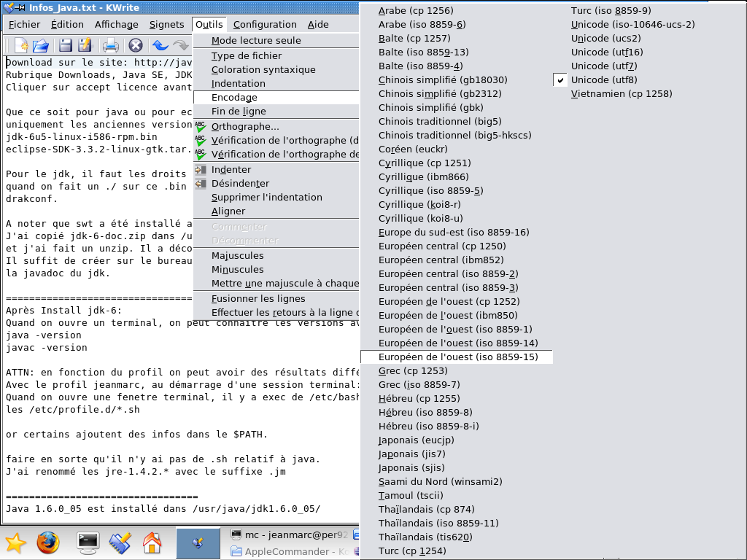Select Grec (iso 8859-7) encoding
The height and width of the screenshot is (560, 747).
[x=457, y=384]
